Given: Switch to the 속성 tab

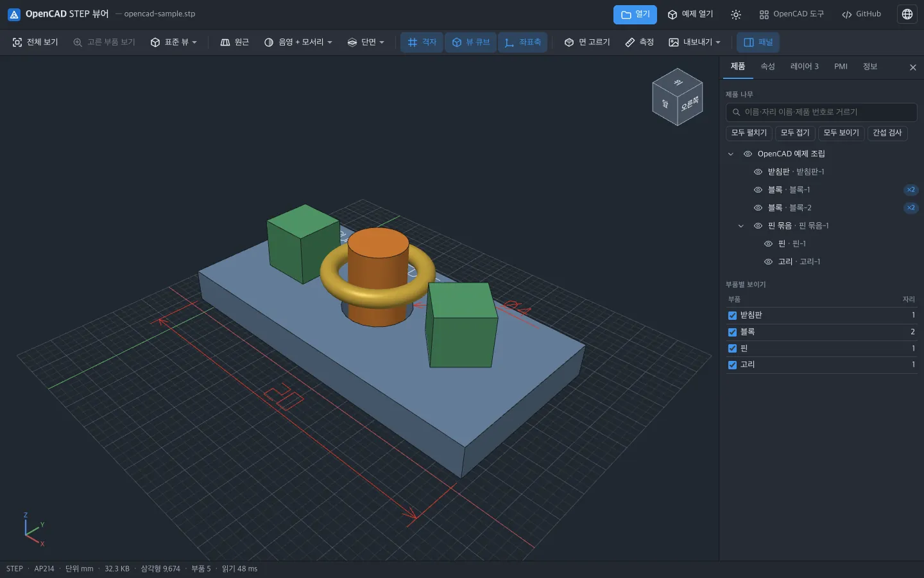Looking at the screenshot, I should coord(767,67).
